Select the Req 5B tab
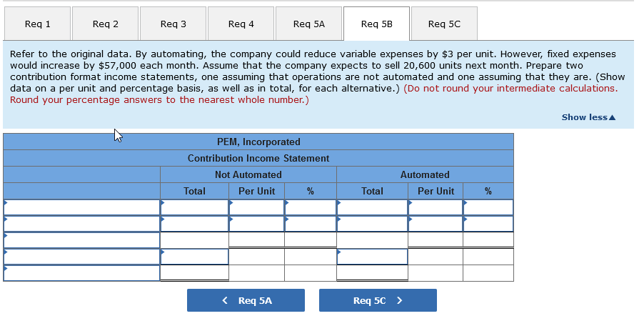 coord(377,24)
